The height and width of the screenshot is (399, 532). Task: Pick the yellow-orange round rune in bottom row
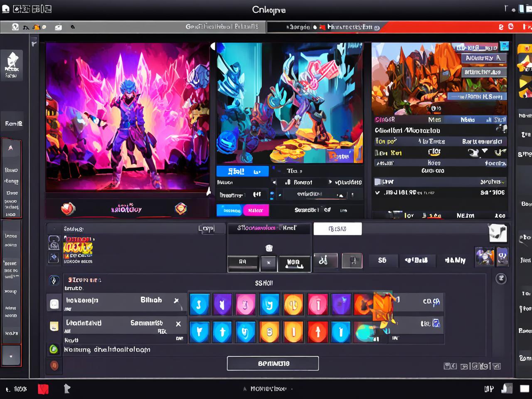[269, 332]
